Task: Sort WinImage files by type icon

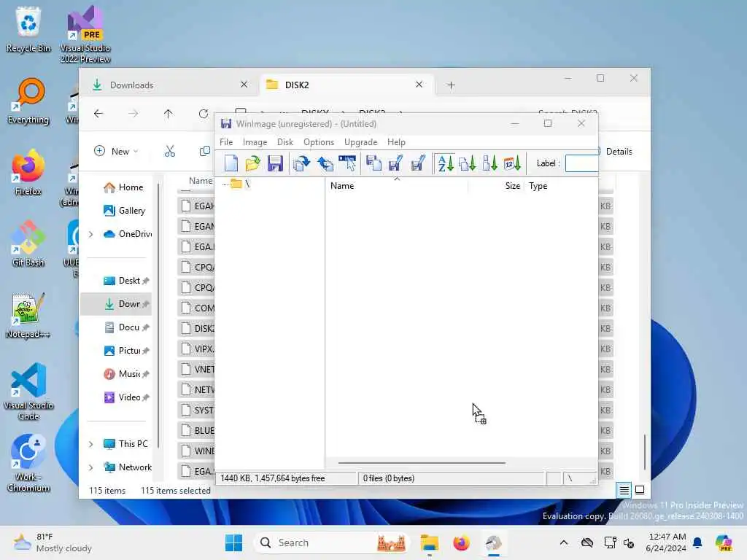Action: tap(468, 163)
